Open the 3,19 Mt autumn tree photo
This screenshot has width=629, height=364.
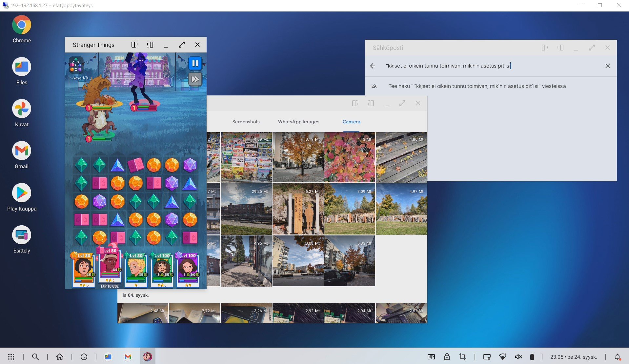298,157
